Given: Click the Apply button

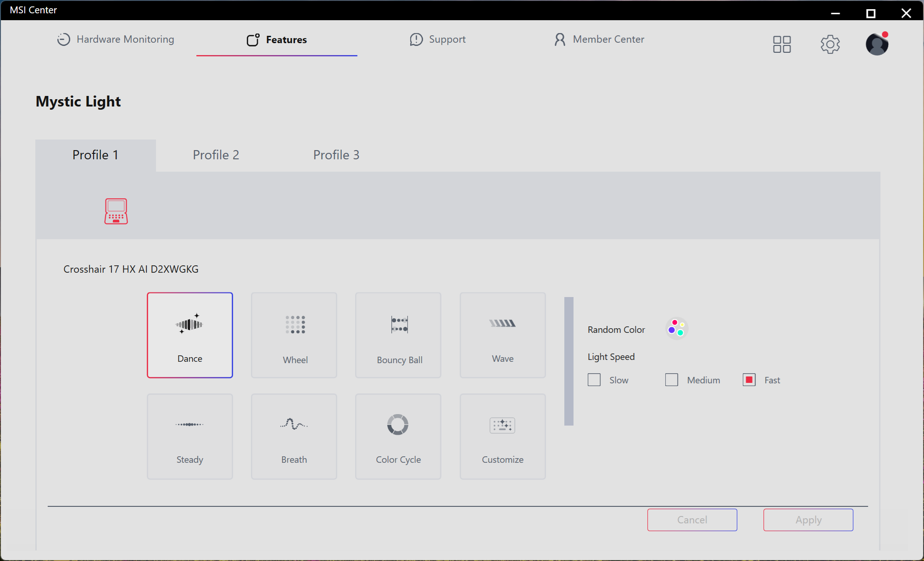Looking at the screenshot, I should pos(808,520).
